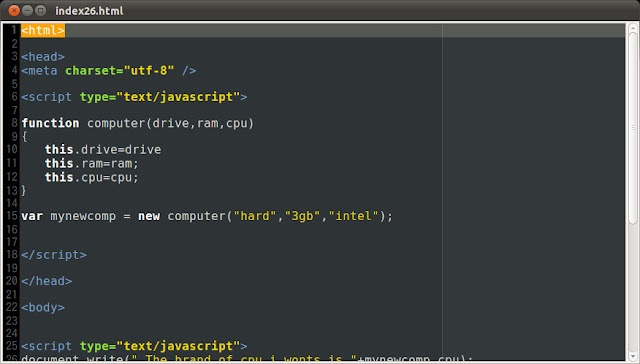Image resolution: width=640 pixels, height=364 pixels.
Task: Click the "hard" string literal
Action: (255, 215)
